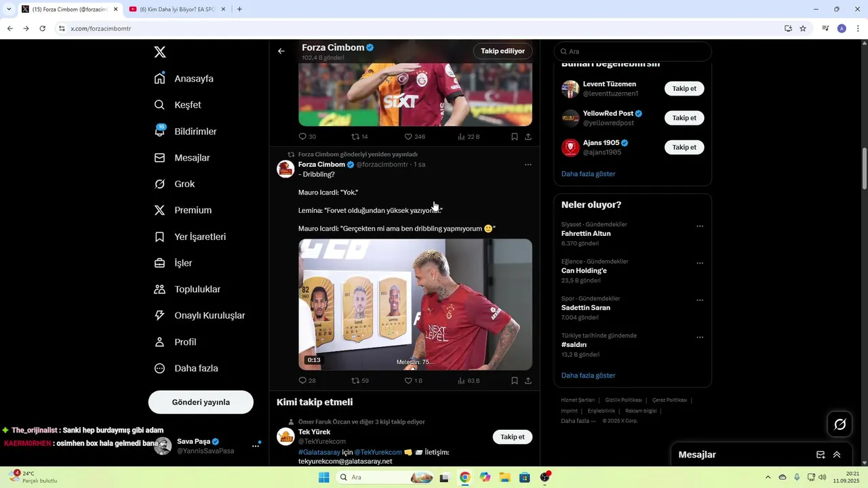Expand the Mesajlar dock panel
The height and width of the screenshot is (488, 868).
coord(837,455)
